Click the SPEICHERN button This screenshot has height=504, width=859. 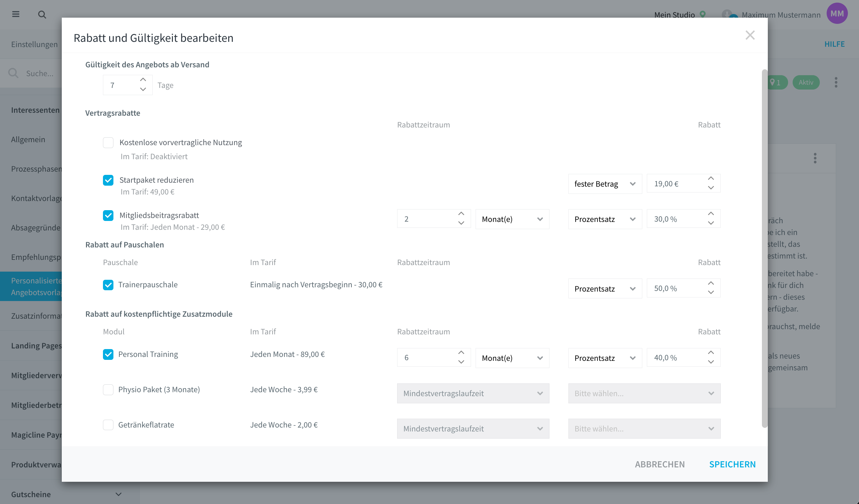coord(732,464)
